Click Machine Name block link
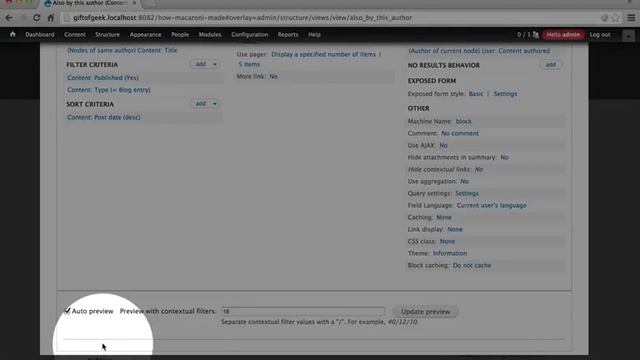Screen dimensions: 640x360 pos(464,121)
